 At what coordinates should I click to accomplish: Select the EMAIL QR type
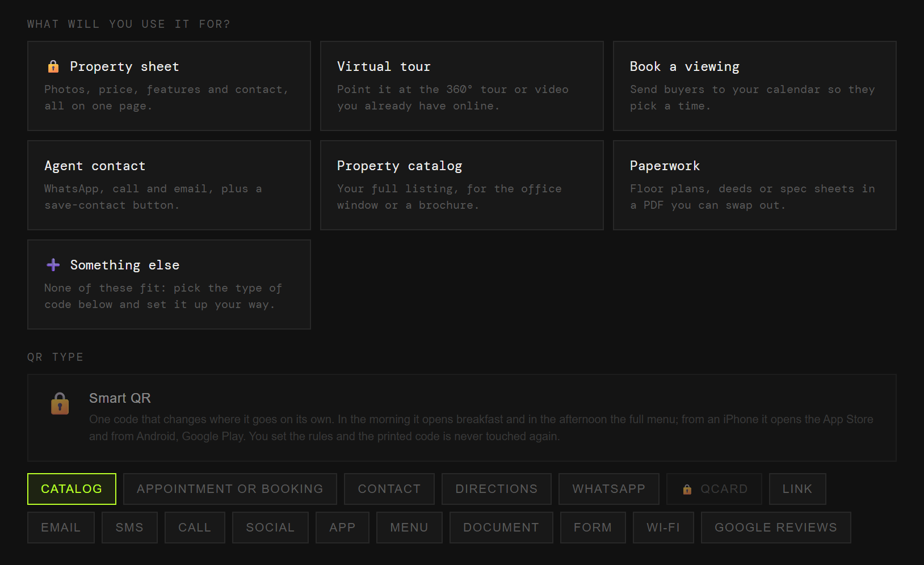(x=61, y=528)
